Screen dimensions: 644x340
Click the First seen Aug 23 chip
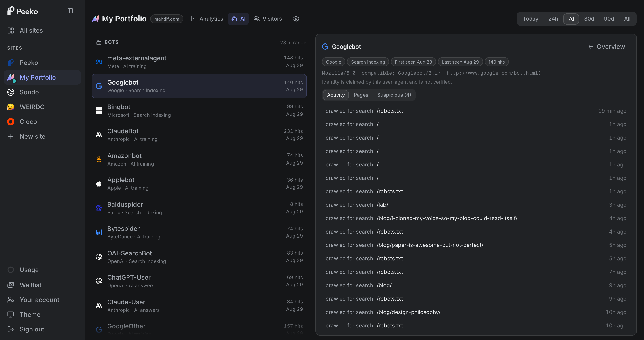click(x=413, y=62)
